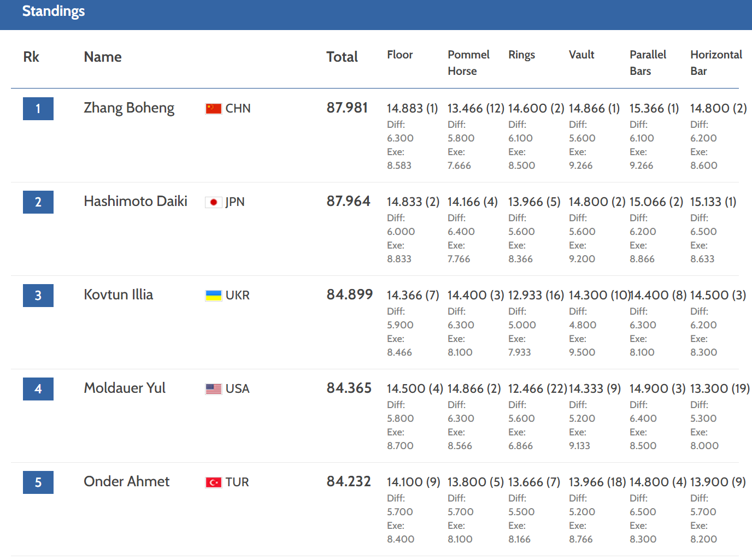Click the USA flag icon
Image resolution: width=752 pixels, height=560 pixels.
(214, 389)
